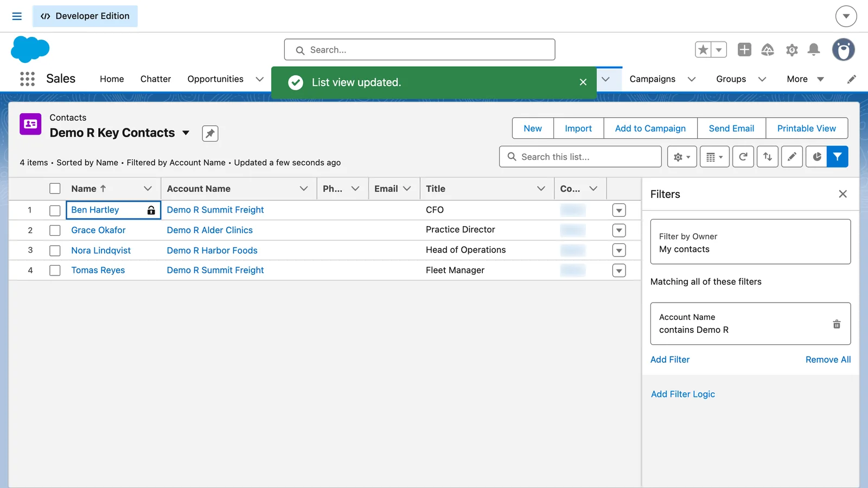Open the list view picker dropdown
Screen dimensions: 868x488
coord(186,133)
